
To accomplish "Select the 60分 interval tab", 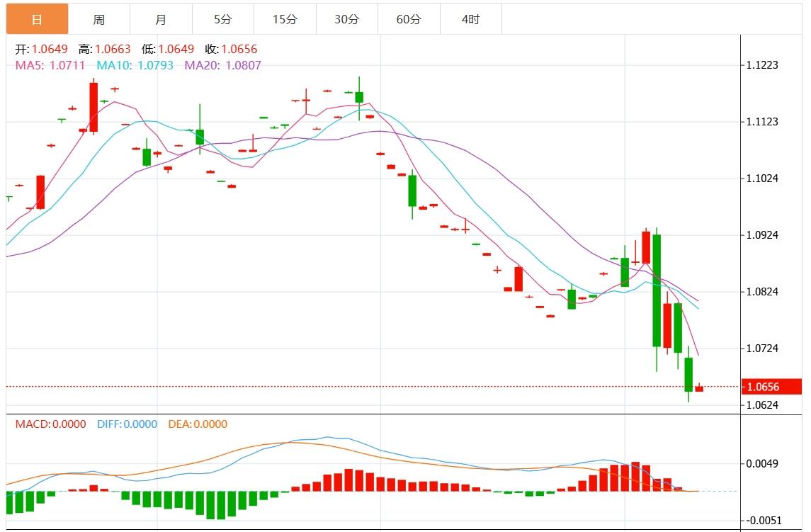I will pos(409,19).
